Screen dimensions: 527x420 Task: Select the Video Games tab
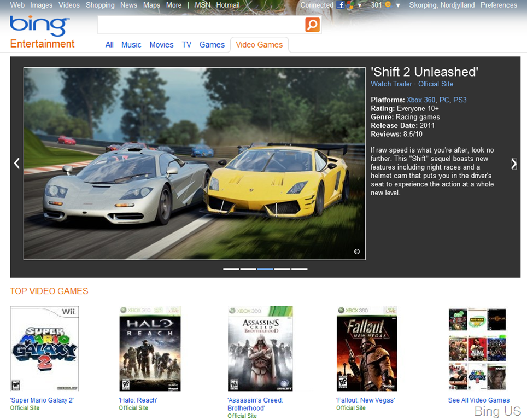(x=259, y=45)
